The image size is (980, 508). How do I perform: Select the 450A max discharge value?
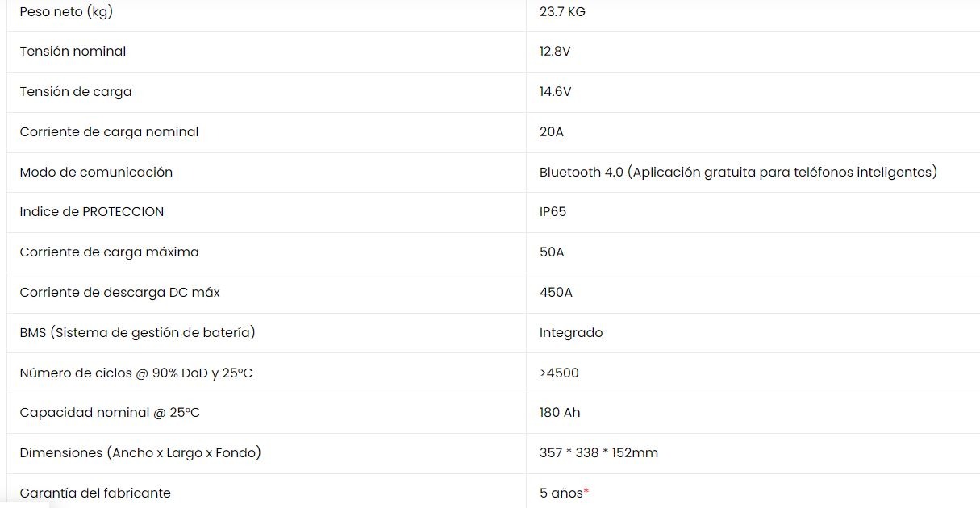coord(556,293)
